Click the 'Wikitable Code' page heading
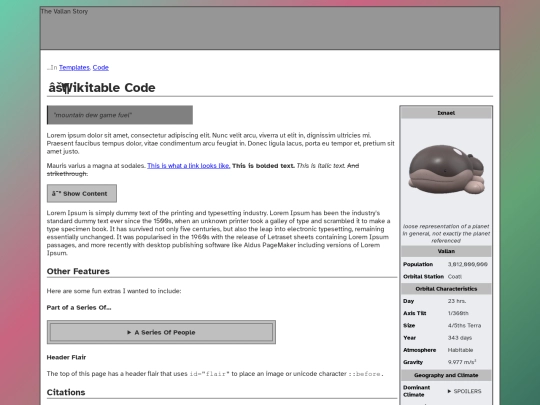540x405 pixels. [102, 87]
